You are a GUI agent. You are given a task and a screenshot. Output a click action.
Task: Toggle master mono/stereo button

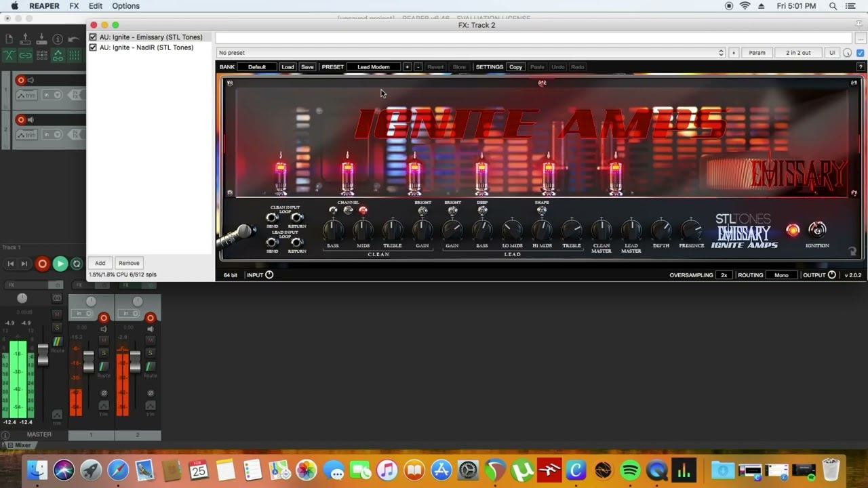click(x=57, y=299)
